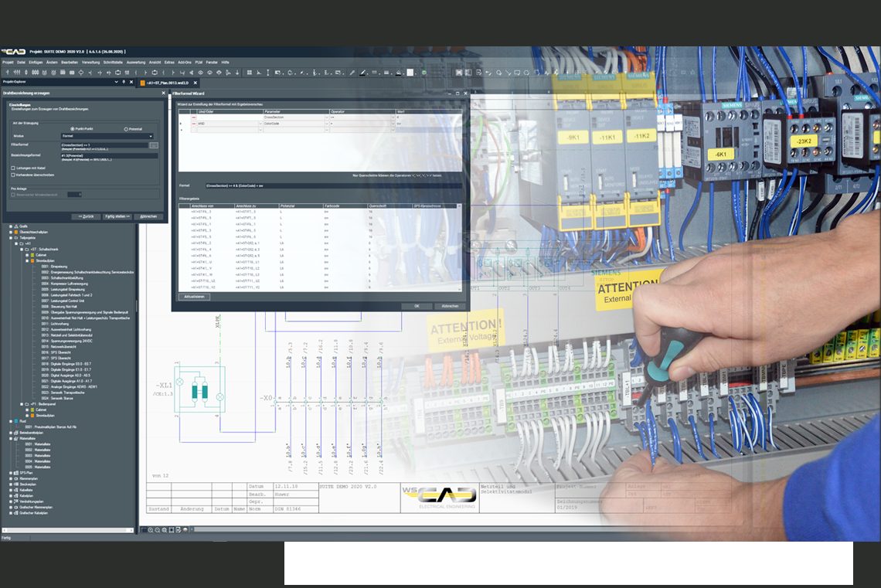The height and width of the screenshot is (588, 881).
Task: Enable Leitungen mit Kabel checkbox
Action: point(13,168)
